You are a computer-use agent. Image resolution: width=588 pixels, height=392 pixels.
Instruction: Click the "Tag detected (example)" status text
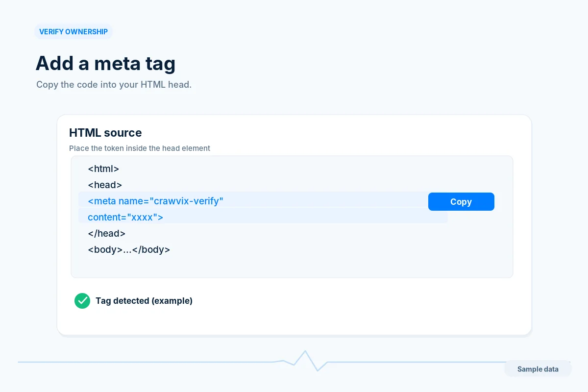[144, 301]
